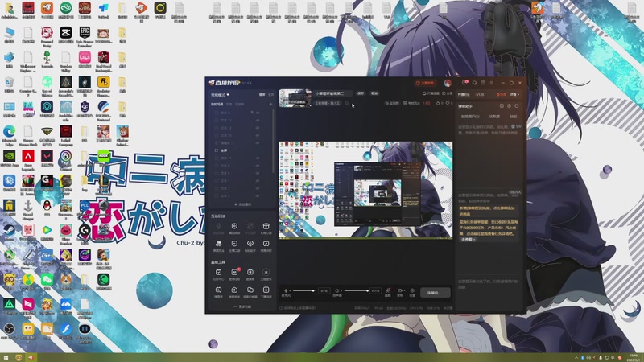Open the upload arrow circle tool icon
The width and height of the screenshot is (644, 362).
pos(234,290)
